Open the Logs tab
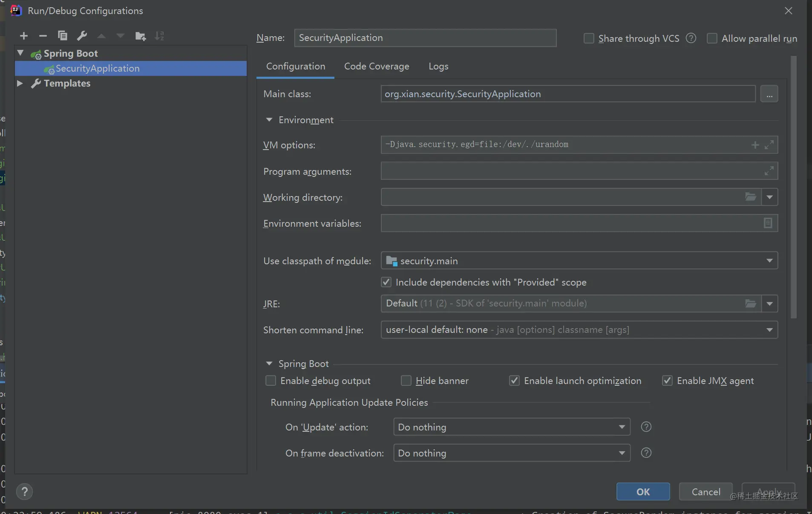812x514 pixels. (438, 66)
